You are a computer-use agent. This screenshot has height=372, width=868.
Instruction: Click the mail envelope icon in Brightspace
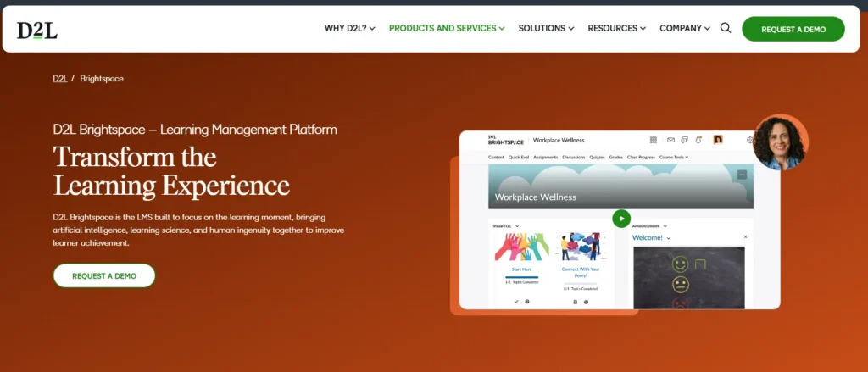[670, 140]
